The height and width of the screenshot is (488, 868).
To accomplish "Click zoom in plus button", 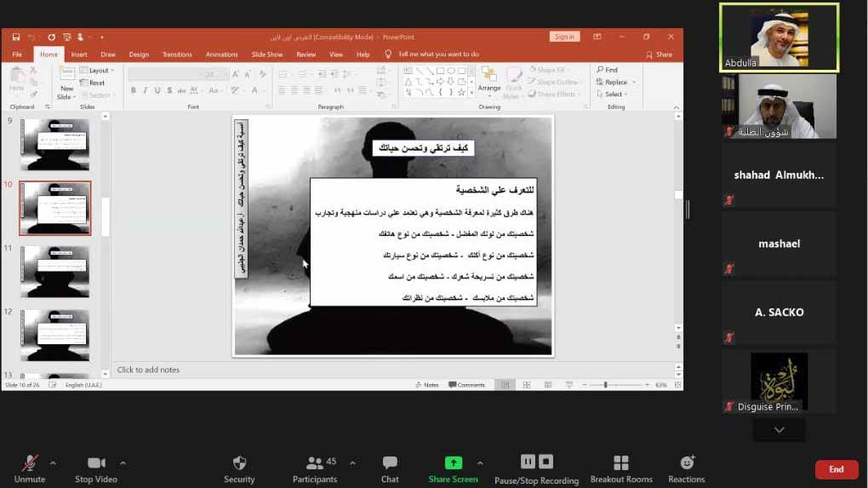I will click(647, 385).
